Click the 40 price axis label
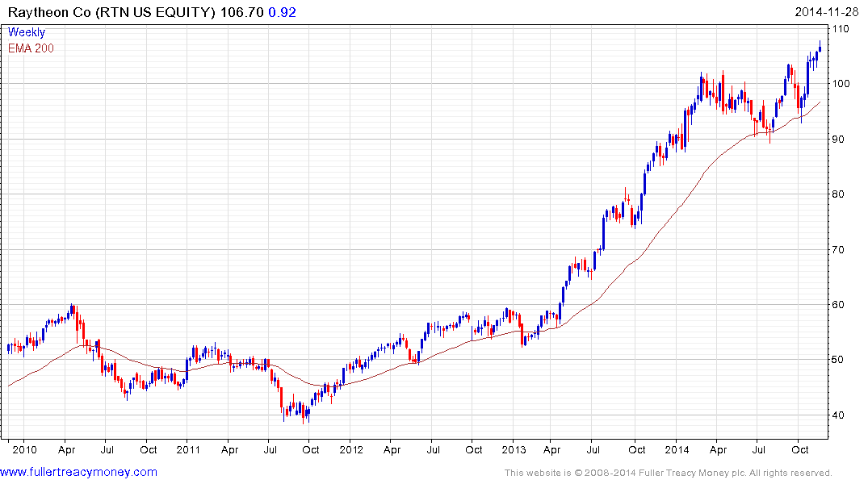This screenshot has width=868, height=484. (838, 415)
